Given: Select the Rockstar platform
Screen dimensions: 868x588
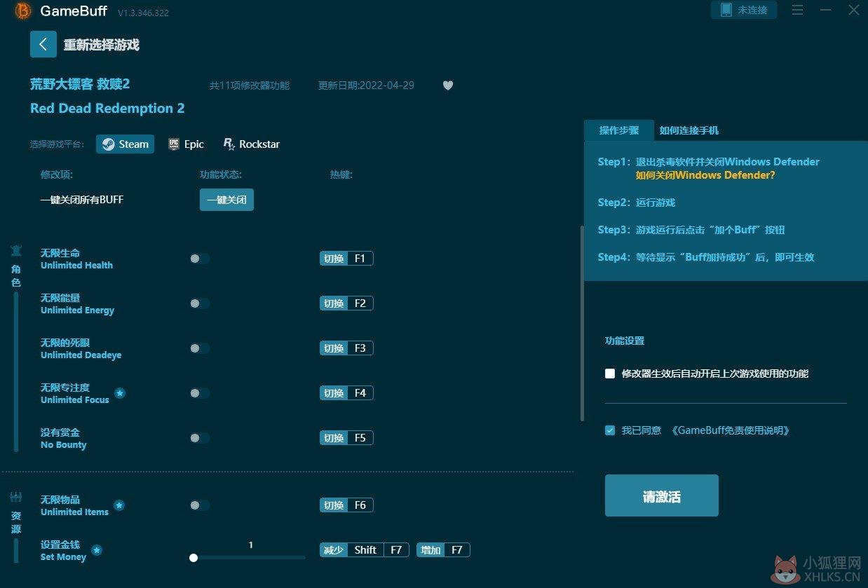Looking at the screenshot, I should tap(251, 144).
